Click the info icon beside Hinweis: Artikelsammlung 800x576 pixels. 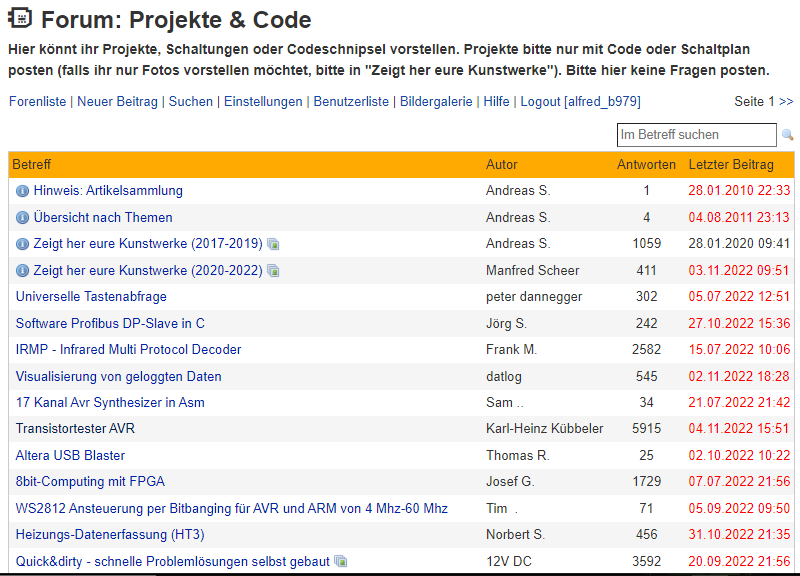22,191
